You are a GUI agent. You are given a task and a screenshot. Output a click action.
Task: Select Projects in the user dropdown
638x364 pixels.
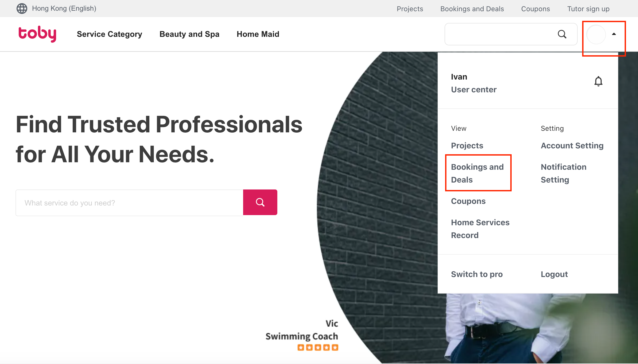(x=467, y=146)
